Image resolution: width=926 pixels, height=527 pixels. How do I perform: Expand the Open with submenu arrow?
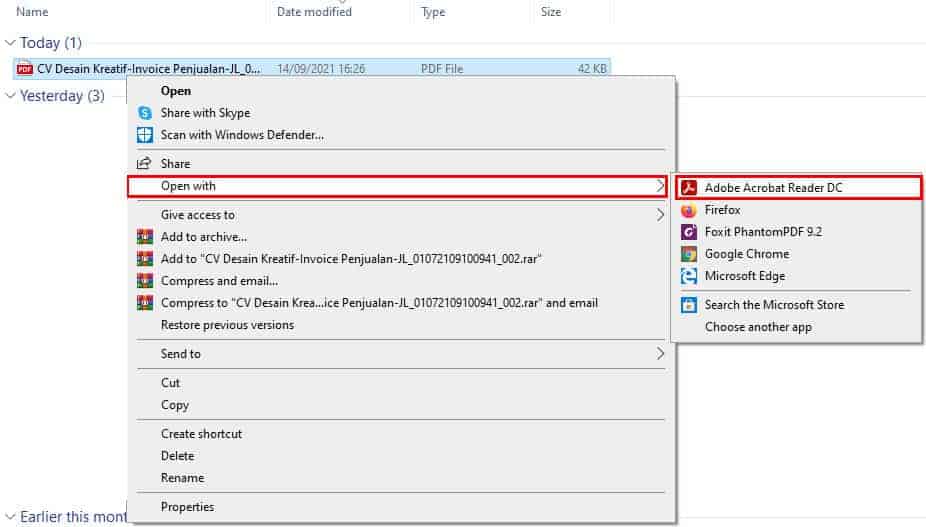tap(660, 186)
